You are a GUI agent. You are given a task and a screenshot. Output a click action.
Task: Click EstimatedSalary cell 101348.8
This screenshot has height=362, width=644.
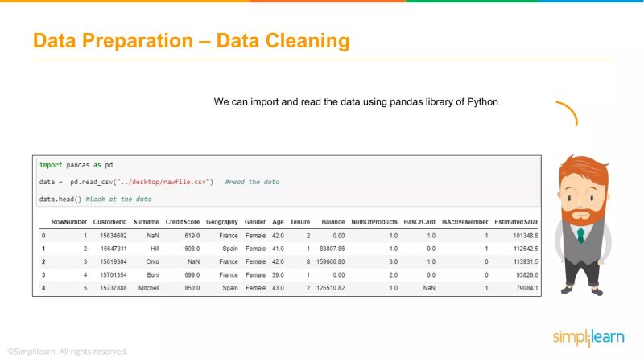click(526, 236)
